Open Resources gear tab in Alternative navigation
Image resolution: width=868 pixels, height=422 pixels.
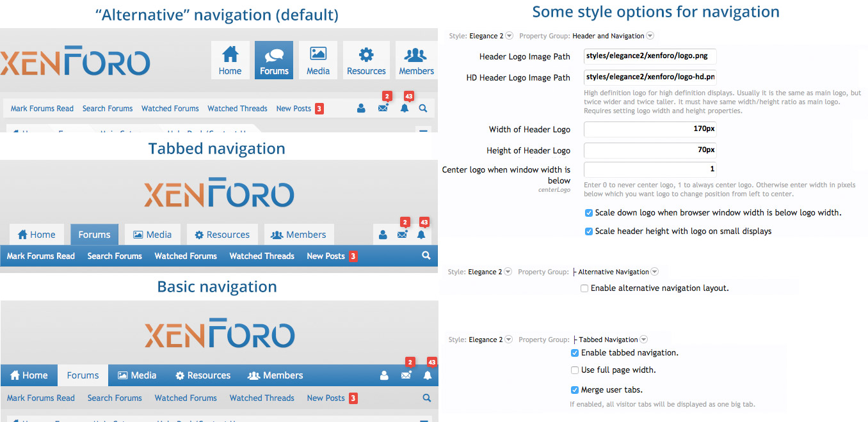pyautogui.click(x=366, y=60)
